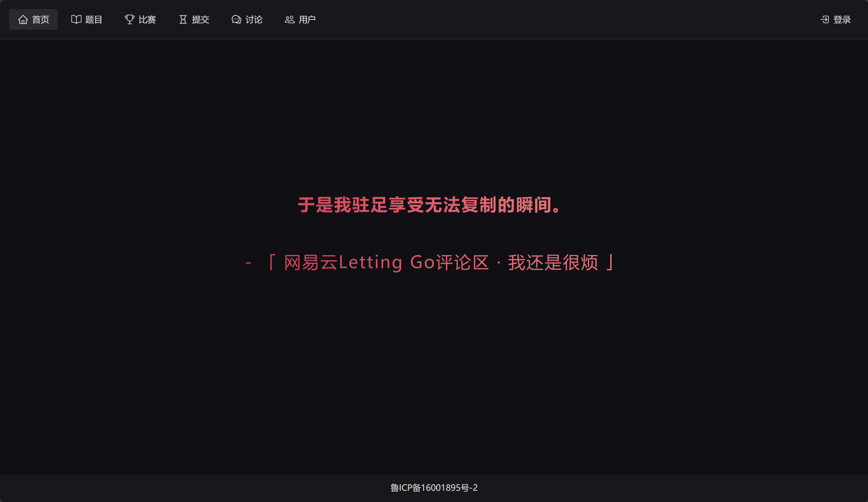868x502 pixels.
Task: Open the 用户 users page
Action: [x=307, y=20]
